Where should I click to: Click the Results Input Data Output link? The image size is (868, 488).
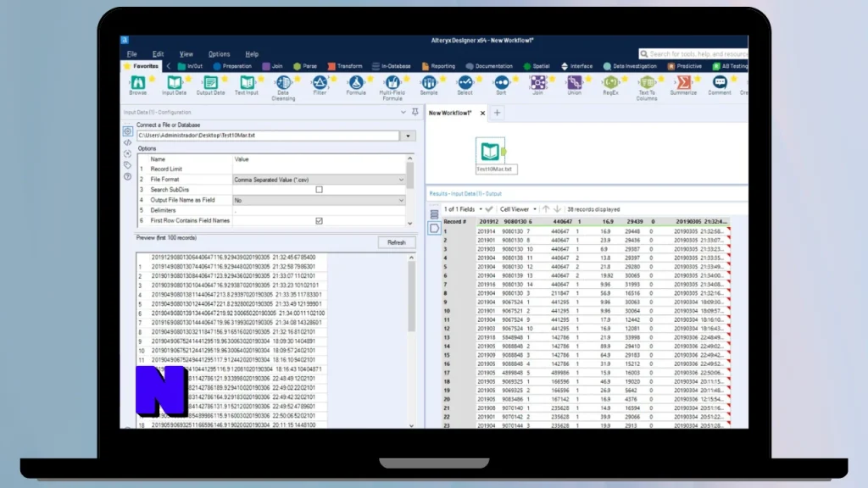point(465,194)
